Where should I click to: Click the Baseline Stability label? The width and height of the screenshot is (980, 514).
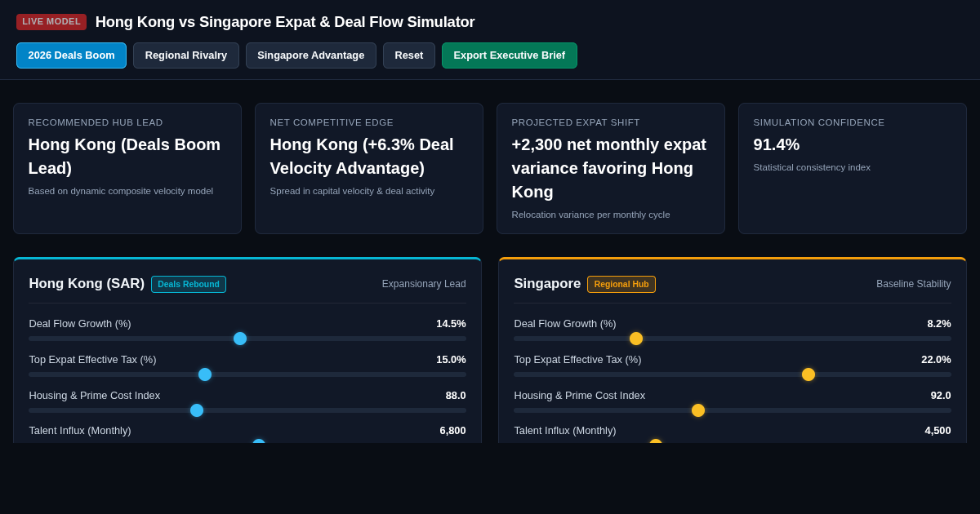(x=914, y=284)
